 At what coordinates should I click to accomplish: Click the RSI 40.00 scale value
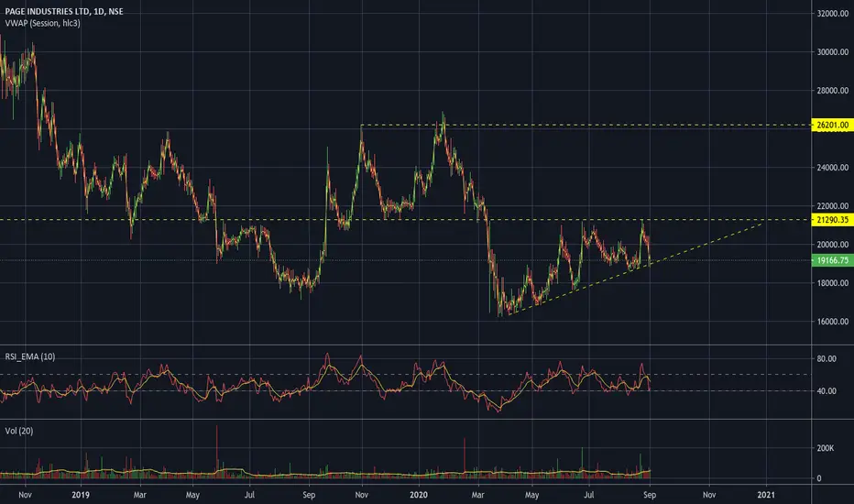tap(827, 391)
